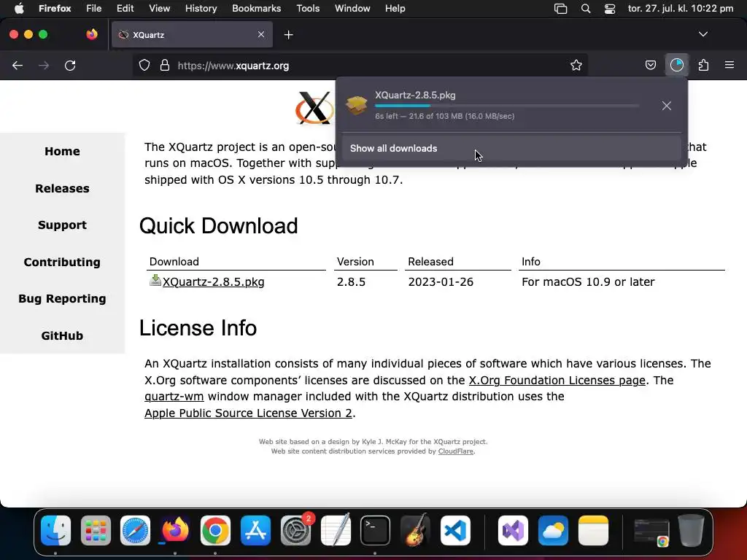Bookmark this page with the star

[576, 65]
